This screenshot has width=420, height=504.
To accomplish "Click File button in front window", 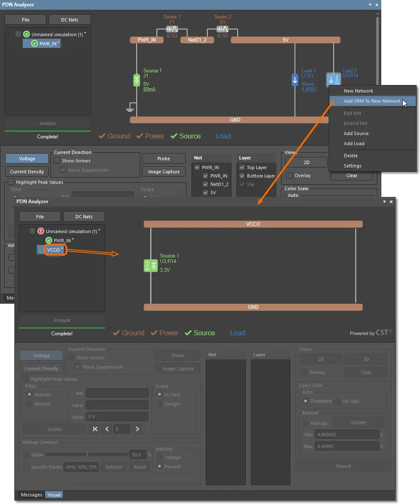I will [40, 217].
